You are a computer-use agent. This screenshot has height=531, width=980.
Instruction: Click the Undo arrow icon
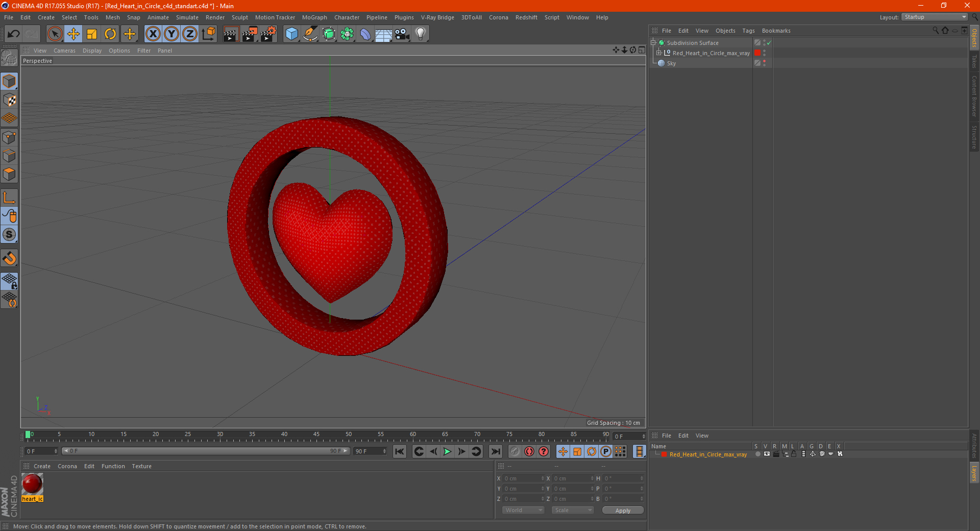[x=14, y=34]
